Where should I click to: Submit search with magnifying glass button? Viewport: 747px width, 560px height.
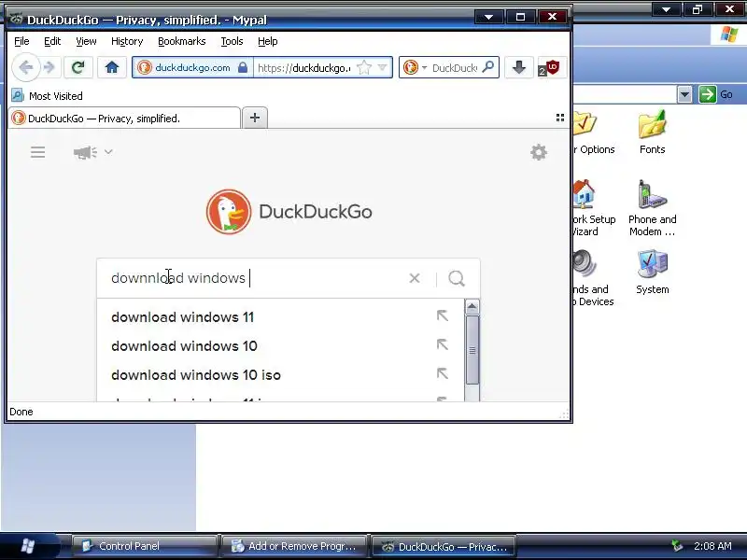pos(457,278)
